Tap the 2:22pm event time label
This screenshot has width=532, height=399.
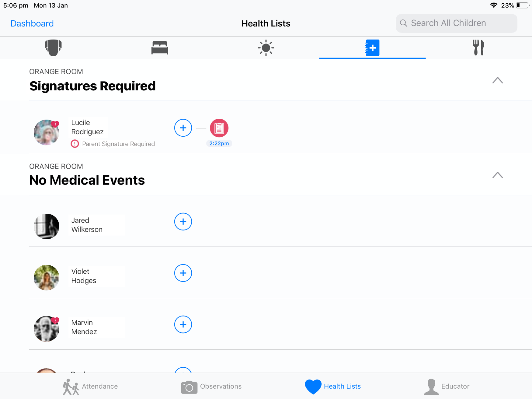tap(219, 144)
